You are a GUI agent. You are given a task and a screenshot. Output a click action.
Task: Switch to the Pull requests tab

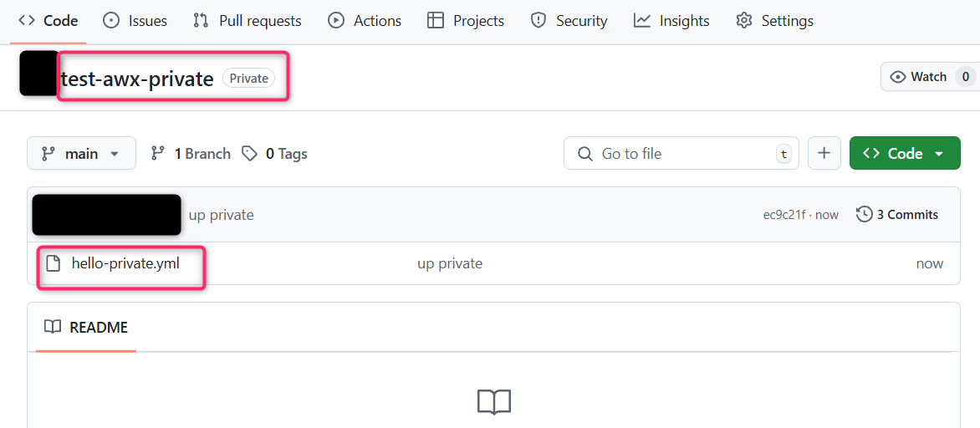coord(247,21)
